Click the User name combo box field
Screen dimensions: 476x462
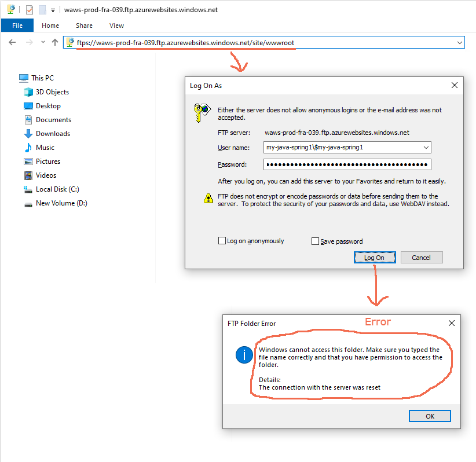pyautogui.click(x=347, y=148)
